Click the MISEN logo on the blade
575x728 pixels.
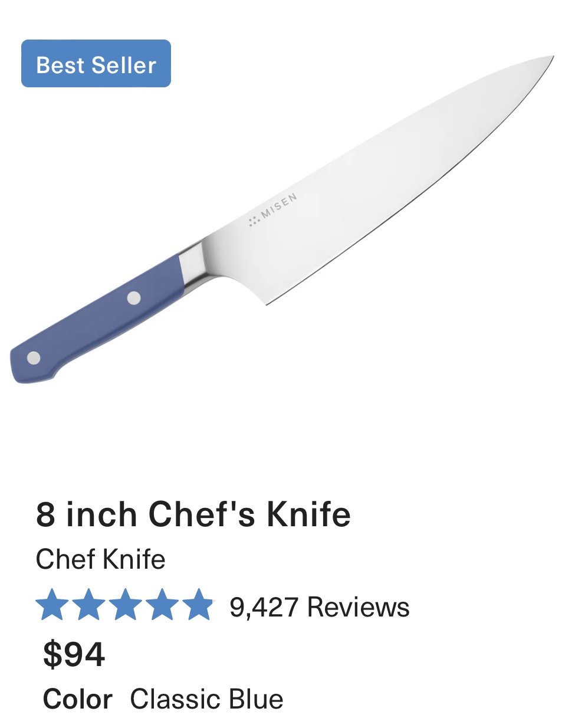[273, 209]
